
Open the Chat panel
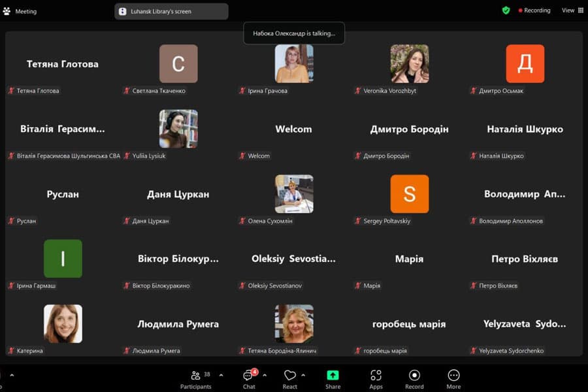pos(249,378)
